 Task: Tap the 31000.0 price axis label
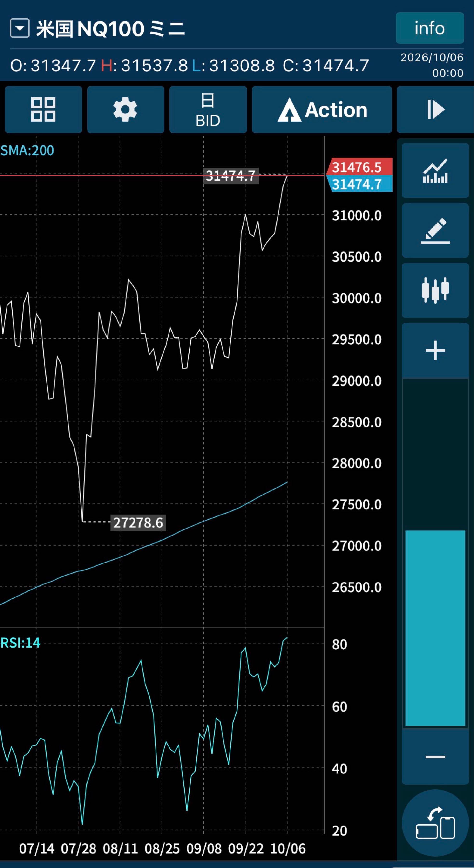point(357,216)
